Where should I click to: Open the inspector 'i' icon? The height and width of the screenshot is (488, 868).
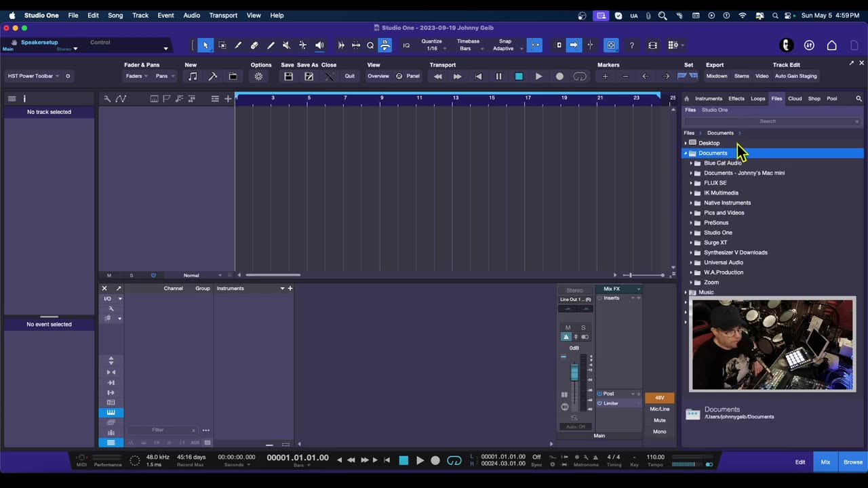(x=24, y=99)
